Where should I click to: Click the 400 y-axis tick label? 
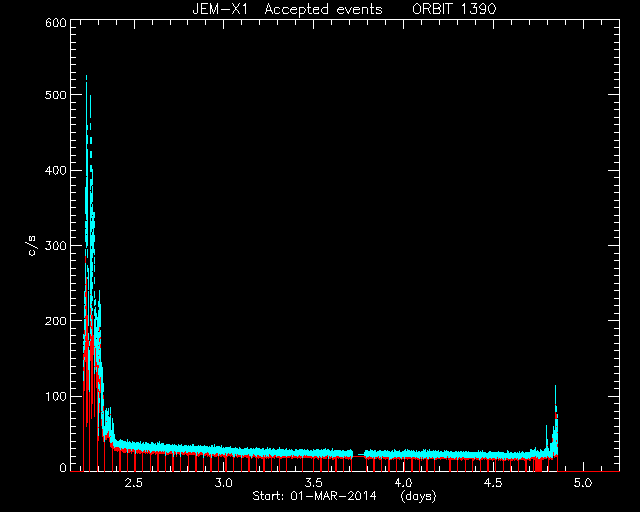tap(56, 170)
